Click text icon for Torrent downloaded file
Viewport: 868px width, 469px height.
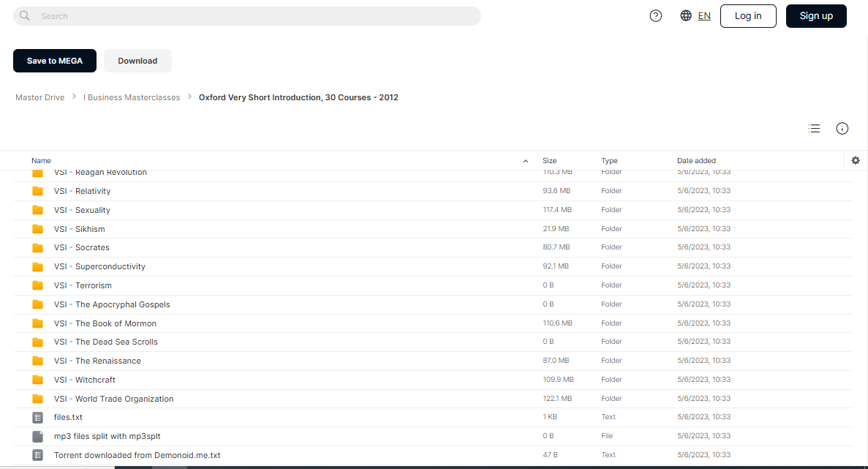pos(37,455)
